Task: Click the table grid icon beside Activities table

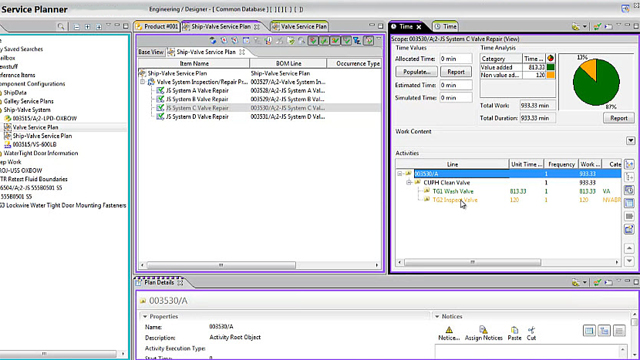Action: click(629, 203)
